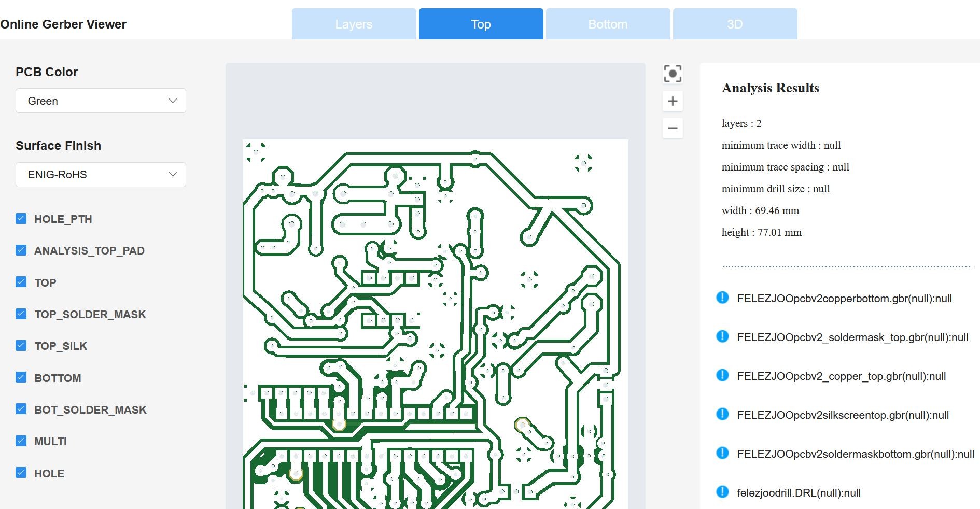Click info icon beside FELEZJOOpcbv2_soldermask_top.gbr

coord(722,336)
